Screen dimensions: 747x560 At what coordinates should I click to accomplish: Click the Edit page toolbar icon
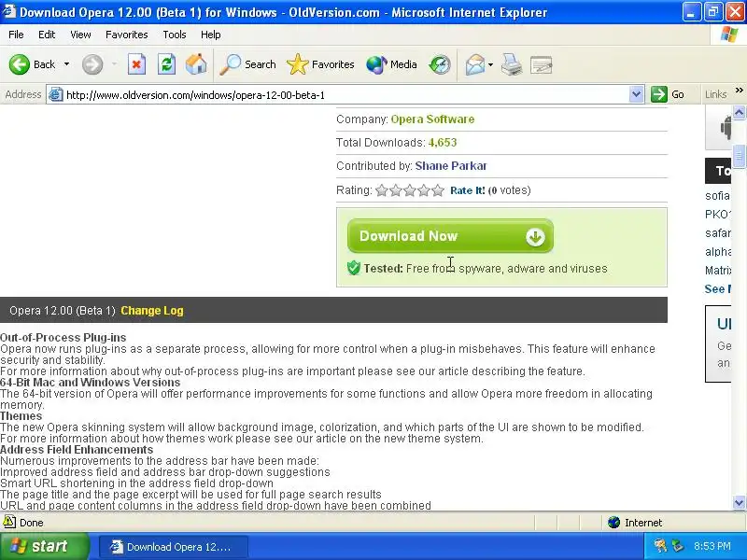542,64
